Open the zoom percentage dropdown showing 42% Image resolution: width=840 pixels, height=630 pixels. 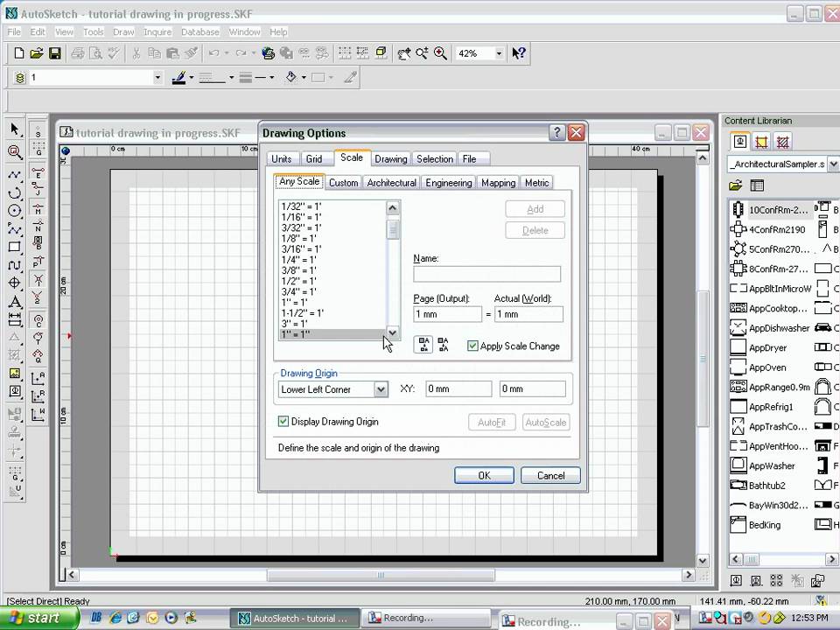(499, 53)
